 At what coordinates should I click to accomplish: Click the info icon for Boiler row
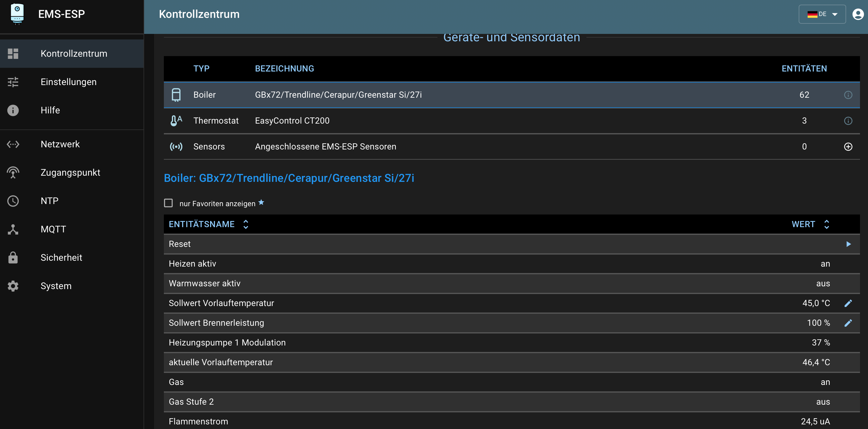click(x=848, y=95)
